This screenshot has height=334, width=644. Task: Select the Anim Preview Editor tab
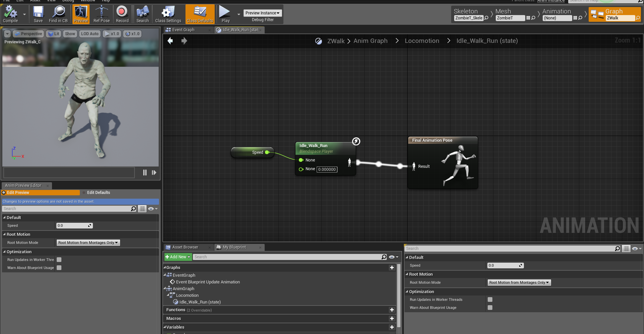(x=27, y=186)
